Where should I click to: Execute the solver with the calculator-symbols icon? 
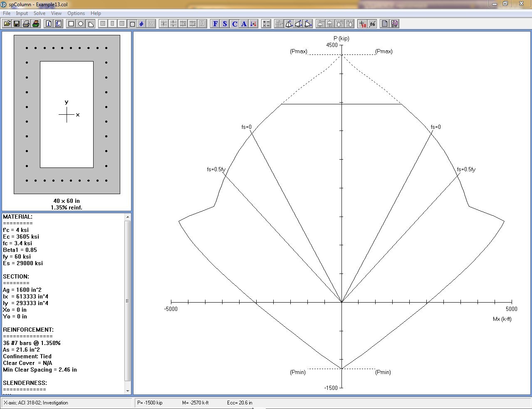(266, 24)
